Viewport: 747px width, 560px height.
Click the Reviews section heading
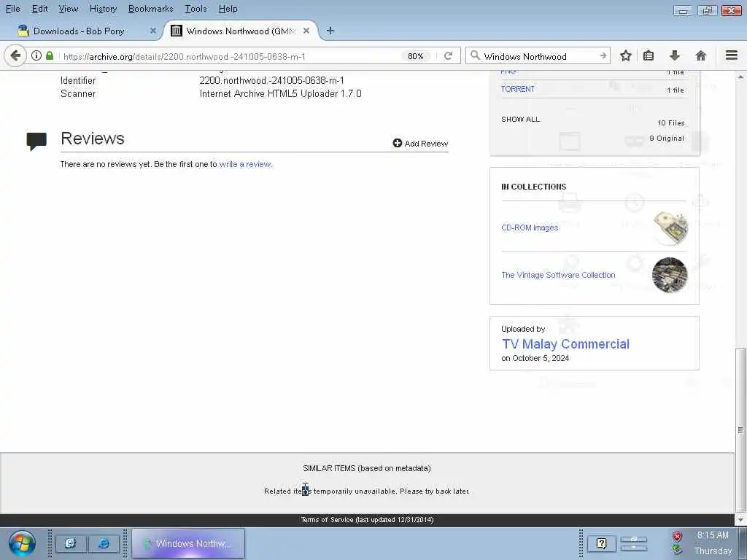(x=93, y=139)
